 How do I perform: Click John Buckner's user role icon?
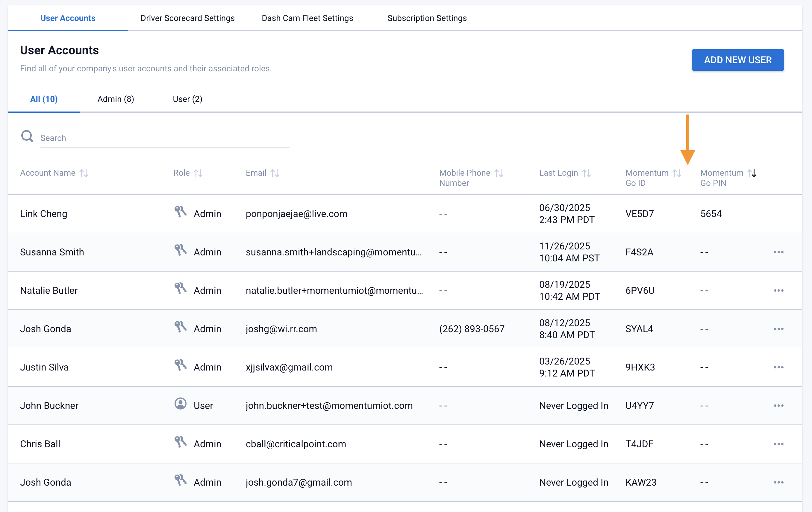[x=181, y=404]
